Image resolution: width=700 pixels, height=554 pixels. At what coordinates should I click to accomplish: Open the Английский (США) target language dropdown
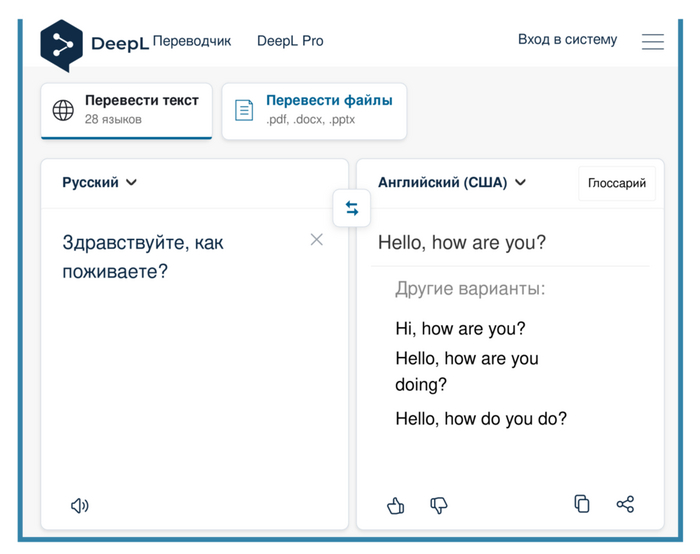(x=452, y=183)
